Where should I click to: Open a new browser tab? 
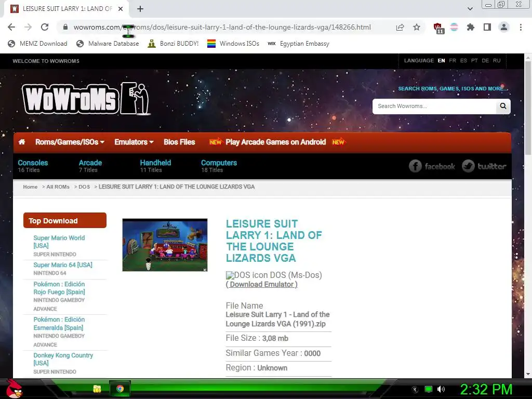click(x=140, y=9)
